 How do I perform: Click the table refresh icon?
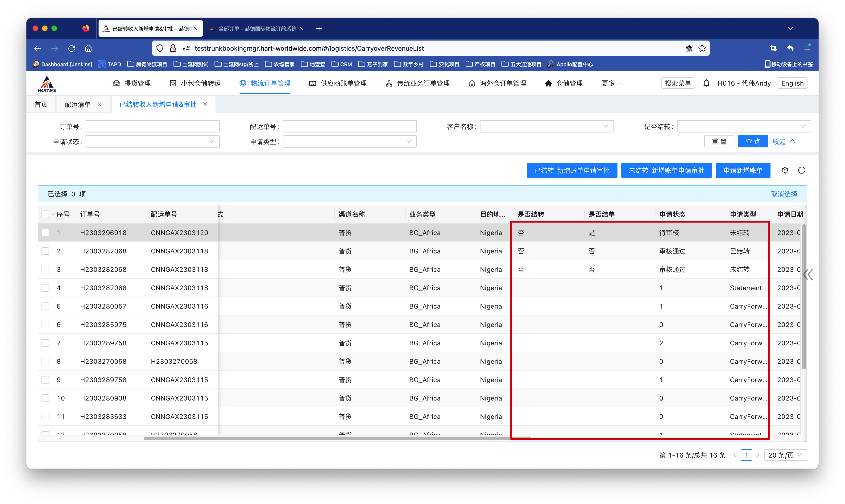click(x=802, y=170)
